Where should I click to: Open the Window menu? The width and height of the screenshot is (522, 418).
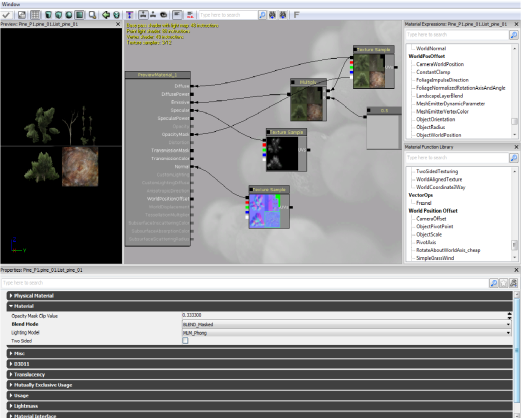[11, 4]
